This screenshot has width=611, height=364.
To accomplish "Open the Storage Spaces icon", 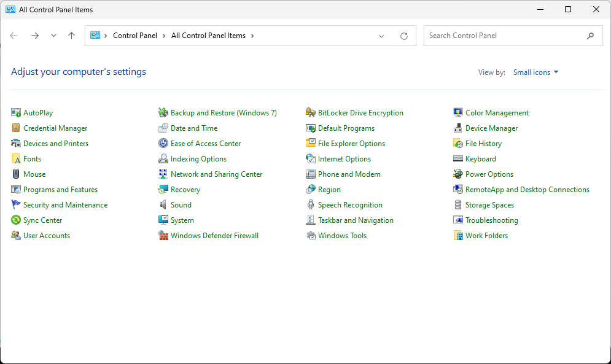I will point(458,205).
